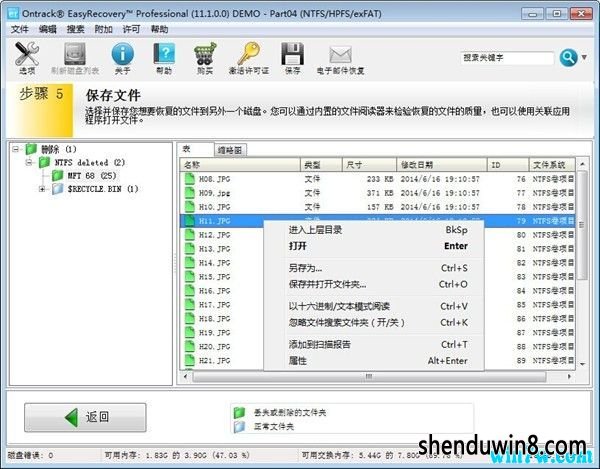Screen dimensions: 600x469
Task: Sort by the 文件系统 column header
Action: point(552,165)
